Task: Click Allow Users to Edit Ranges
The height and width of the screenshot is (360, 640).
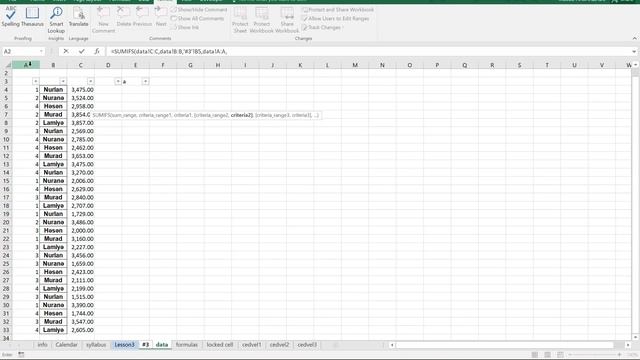Action: click(x=336, y=18)
